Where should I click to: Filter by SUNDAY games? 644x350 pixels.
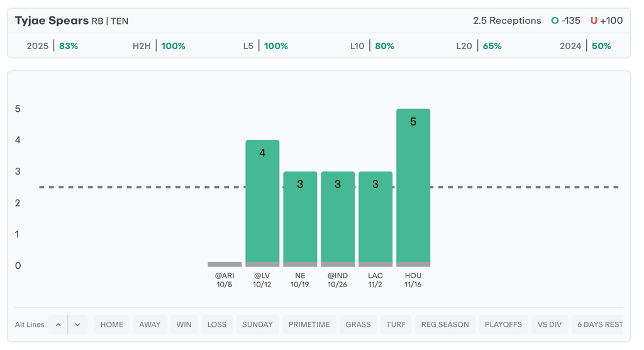[x=257, y=324]
